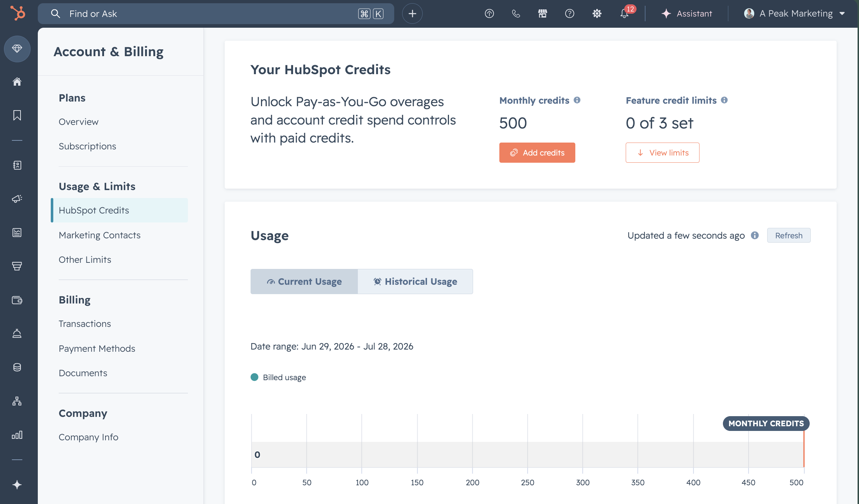The height and width of the screenshot is (504, 859).
Task: Open the service bell icon in sidebar
Action: coord(17,333)
